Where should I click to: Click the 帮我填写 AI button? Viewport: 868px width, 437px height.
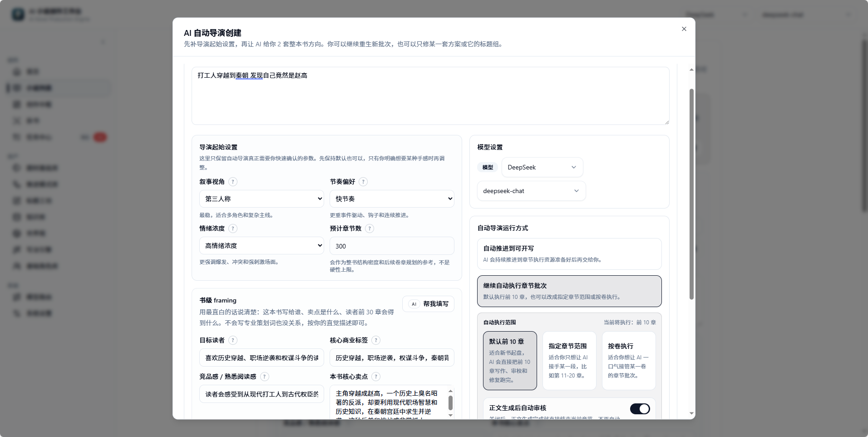pos(428,304)
